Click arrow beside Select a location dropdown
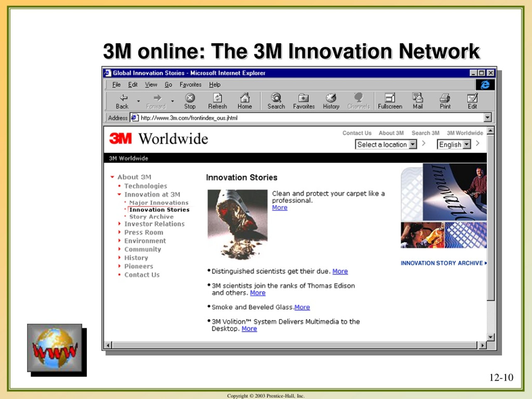The width and height of the screenshot is (532, 399). 424,144
